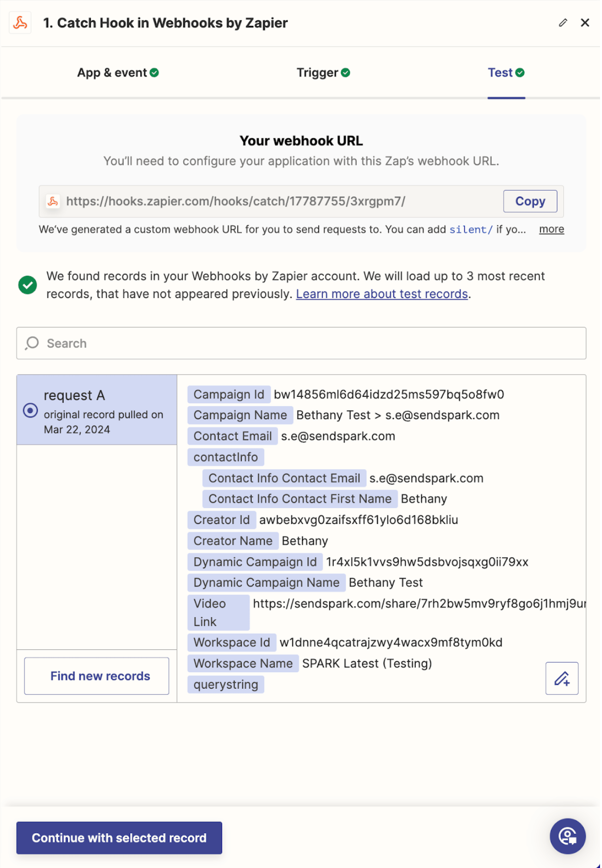The image size is (602, 868).
Task: Open the App & event tab
Action: (x=118, y=73)
